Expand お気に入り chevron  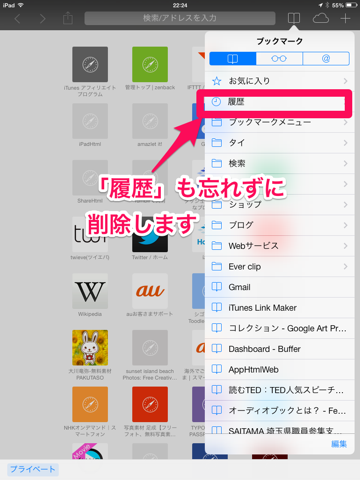tap(346, 81)
